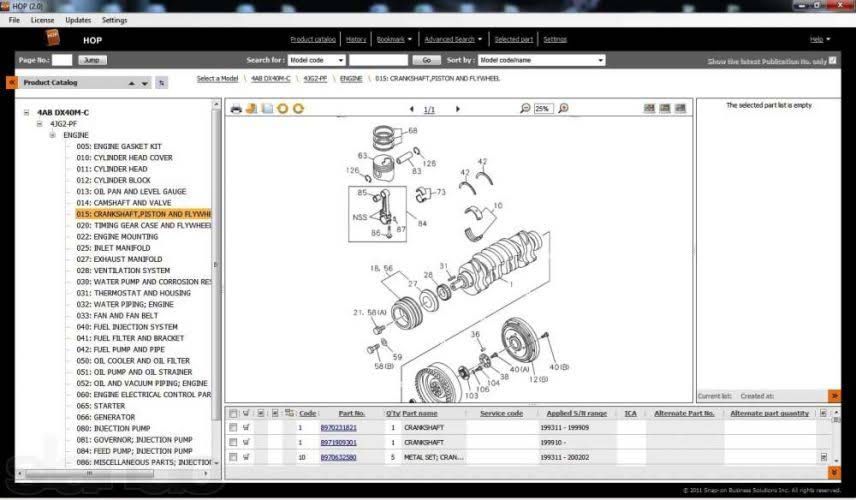
Task: Click the catalog sync icon beside arrows
Action: [162, 83]
